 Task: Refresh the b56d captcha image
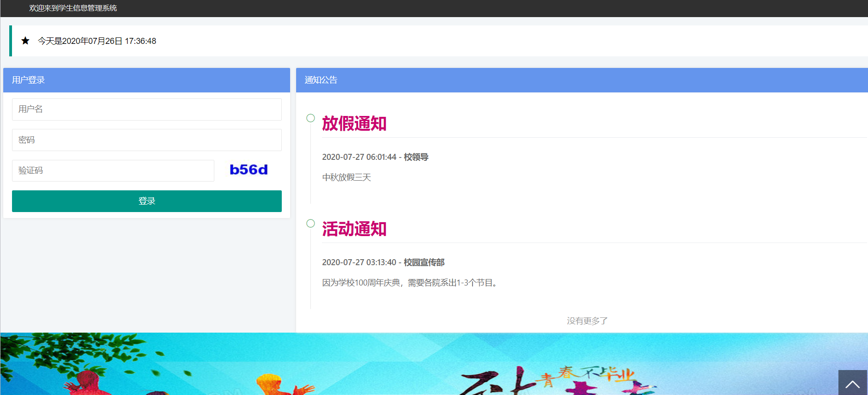(249, 170)
